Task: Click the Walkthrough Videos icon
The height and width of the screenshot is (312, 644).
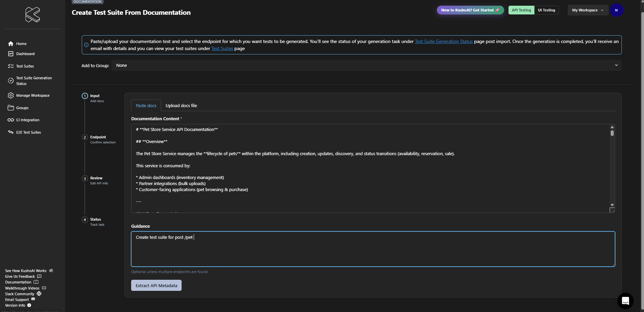Action: pos(44,288)
